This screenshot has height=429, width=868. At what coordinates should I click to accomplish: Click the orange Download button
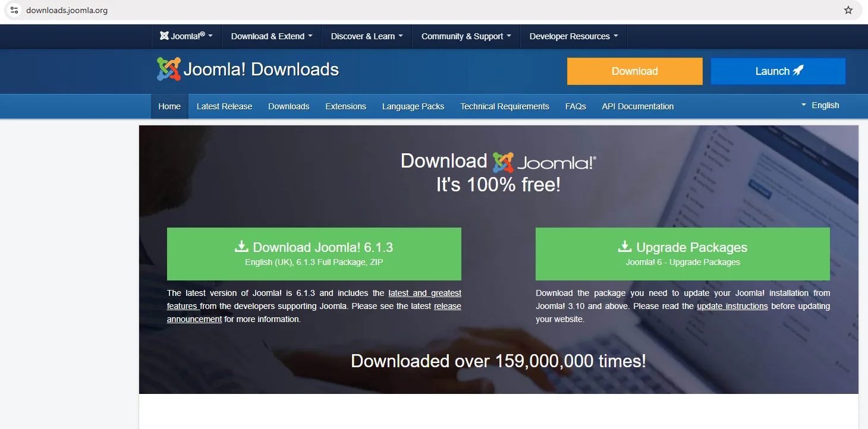click(x=635, y=71)
